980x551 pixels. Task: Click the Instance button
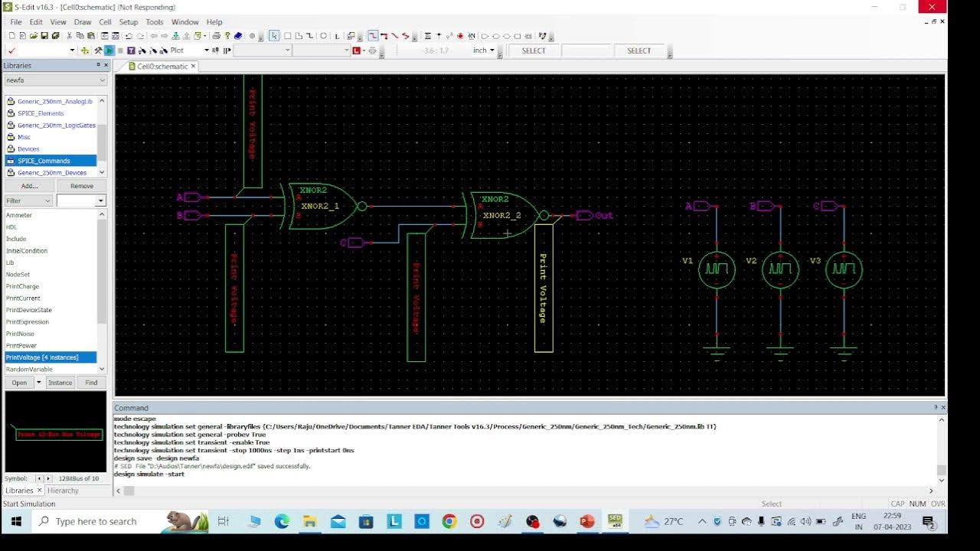(x=60, y=383)
